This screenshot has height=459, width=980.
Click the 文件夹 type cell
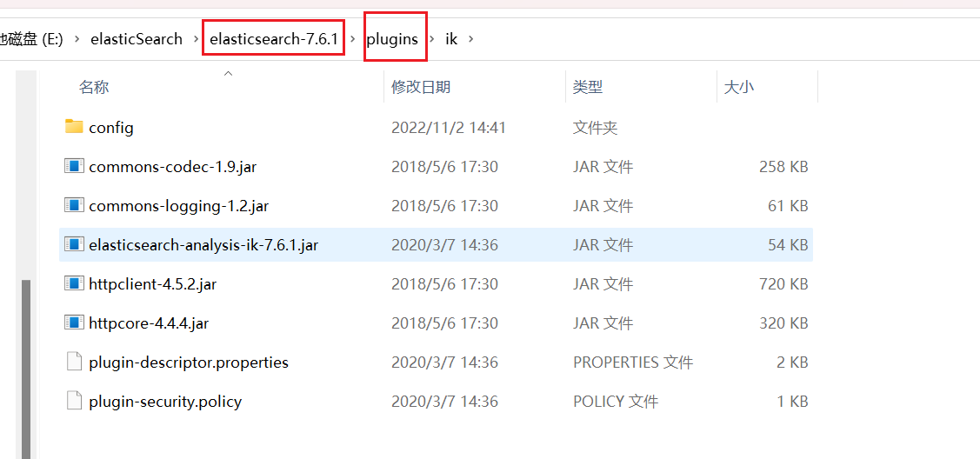(x=595, y=128)
